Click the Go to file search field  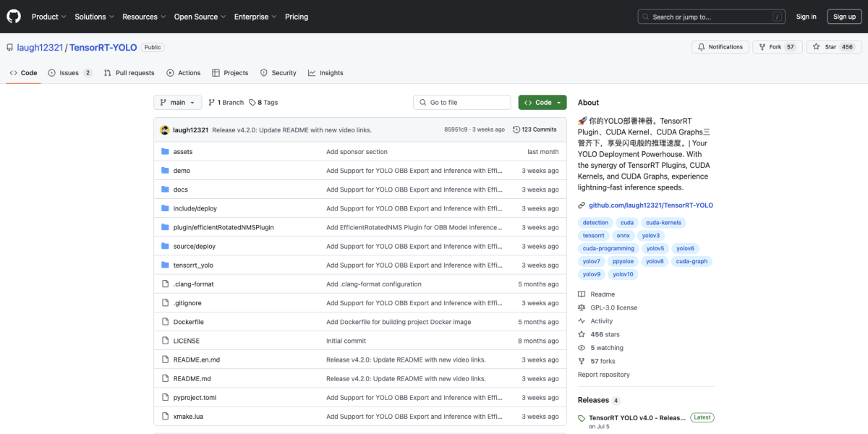point(462,103)
